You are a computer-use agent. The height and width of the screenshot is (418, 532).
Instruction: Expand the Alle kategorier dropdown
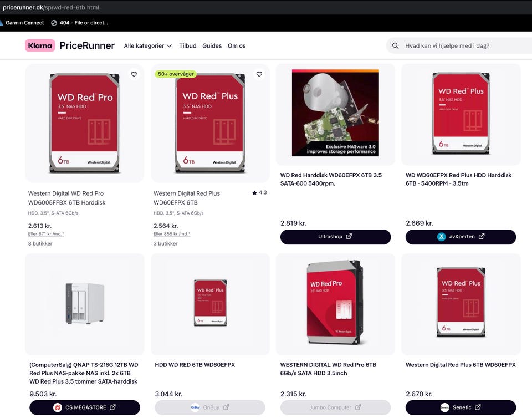click(148, 46)
